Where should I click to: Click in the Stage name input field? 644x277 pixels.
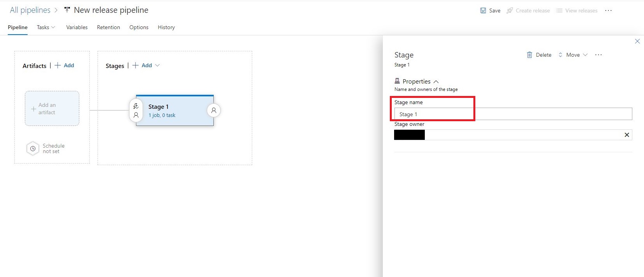point(513,114)
